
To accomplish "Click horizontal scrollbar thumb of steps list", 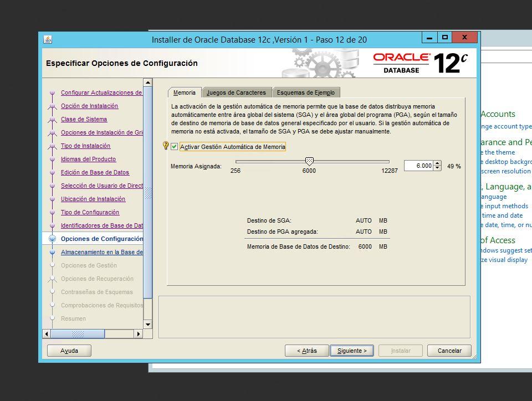I will click(x=78, y=334).
